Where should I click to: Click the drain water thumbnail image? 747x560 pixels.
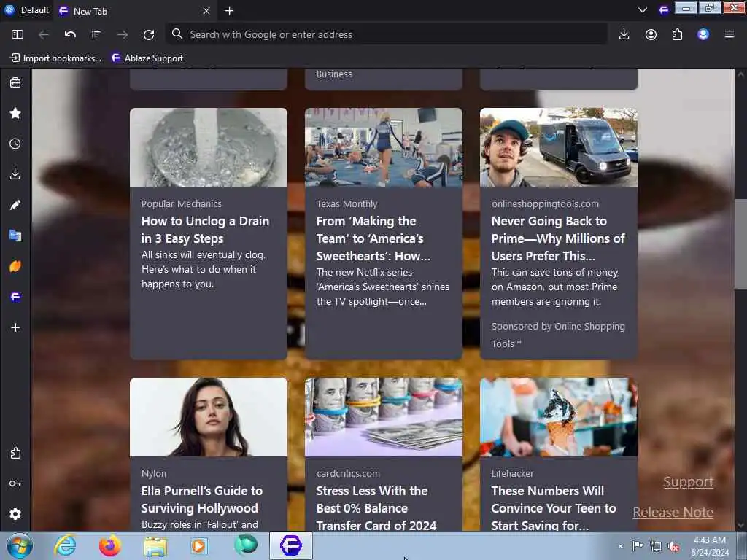click(209, 147)
